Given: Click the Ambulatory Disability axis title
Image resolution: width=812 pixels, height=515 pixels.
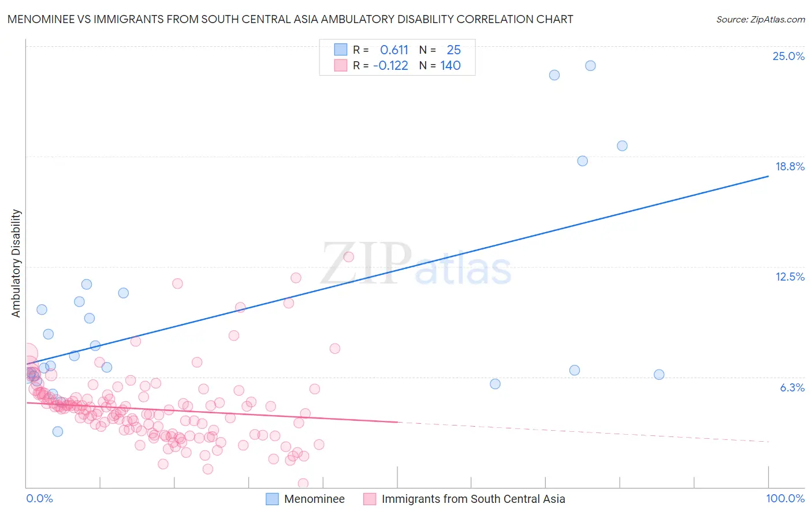Looking at the screenshot, I should pyautogui.click(x=16, y=263).
